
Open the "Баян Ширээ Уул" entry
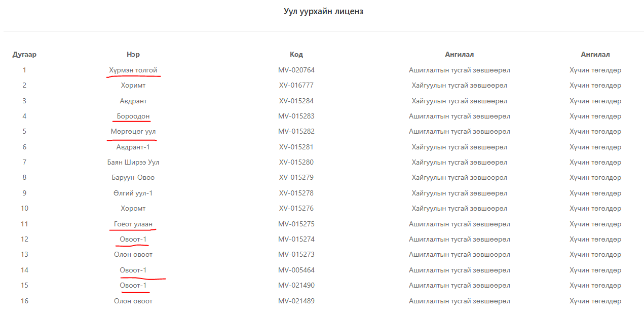pos(133,163)
